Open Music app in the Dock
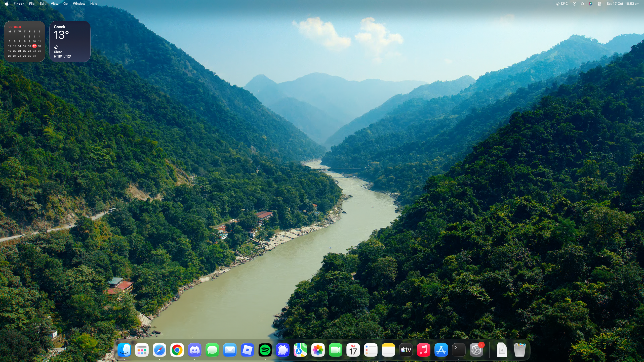 (x=424, y=350)
